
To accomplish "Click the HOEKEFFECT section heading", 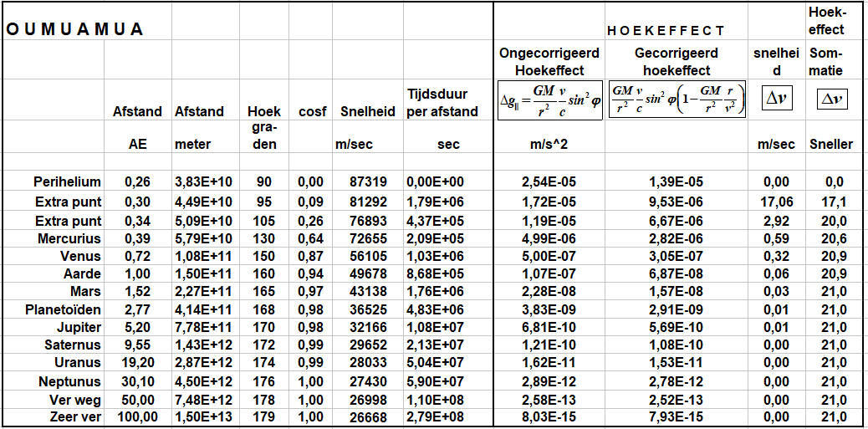I will 665,31.
